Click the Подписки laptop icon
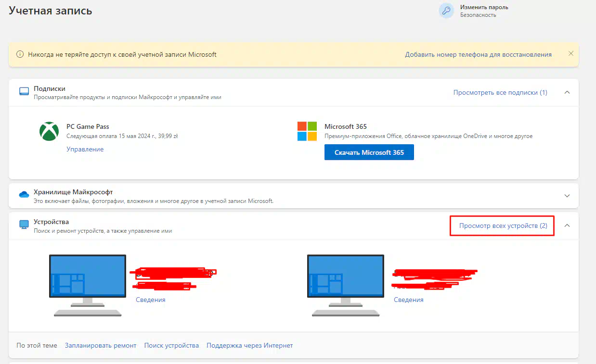This screenshot has height=364, width=596. click(24, 91)
